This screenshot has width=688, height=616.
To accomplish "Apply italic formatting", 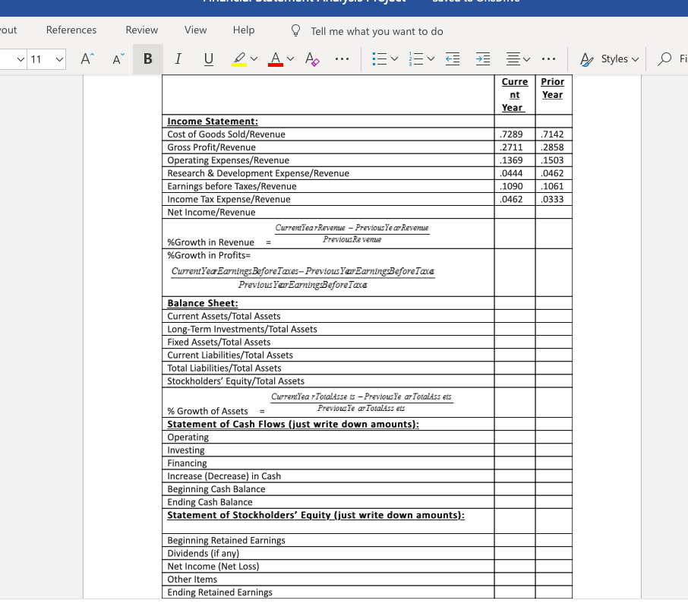I will [178, 58].
